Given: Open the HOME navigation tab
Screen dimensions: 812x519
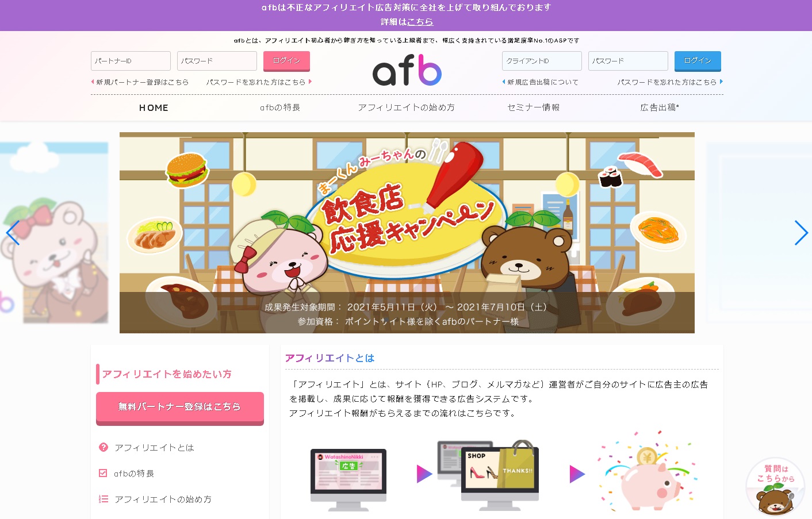Looking at the screenshot, I should [154, 107].
